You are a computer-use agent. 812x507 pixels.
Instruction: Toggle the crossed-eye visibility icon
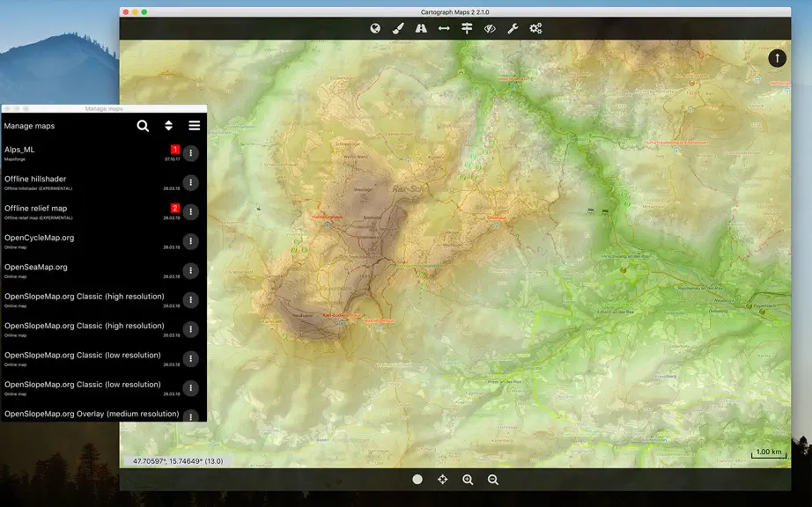click(x=490, y=28)
